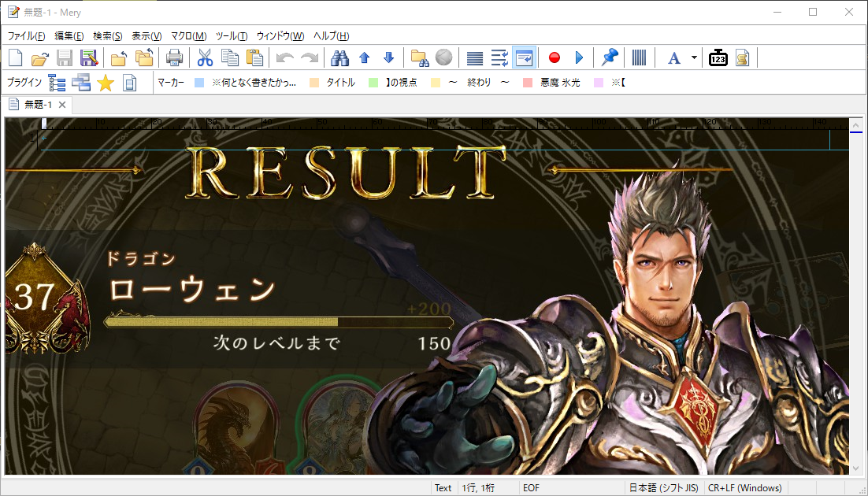
Task: Select the 無題-1 document tab
Action: 37,105
